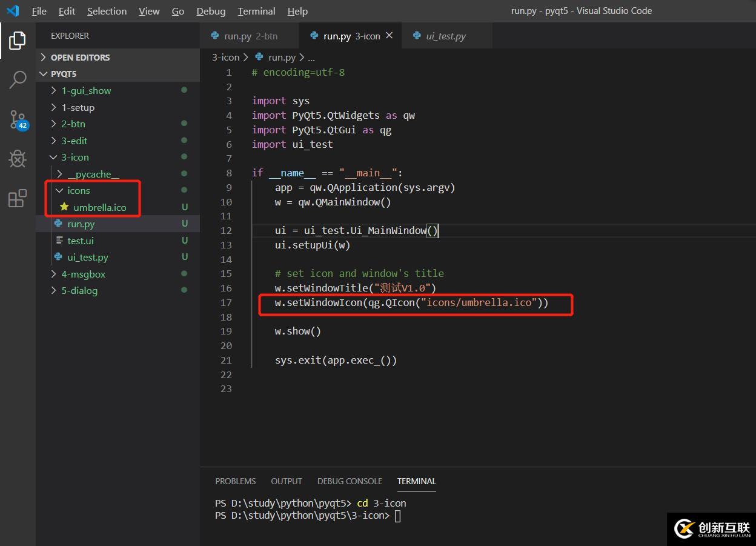
Task: Expand the 4-msgbox folder
Action: coord(118,274)
